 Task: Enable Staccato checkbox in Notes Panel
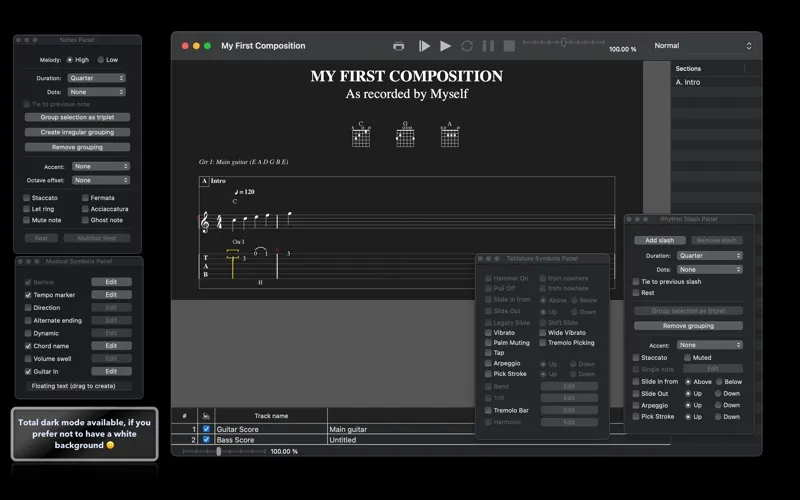(27, 197)
